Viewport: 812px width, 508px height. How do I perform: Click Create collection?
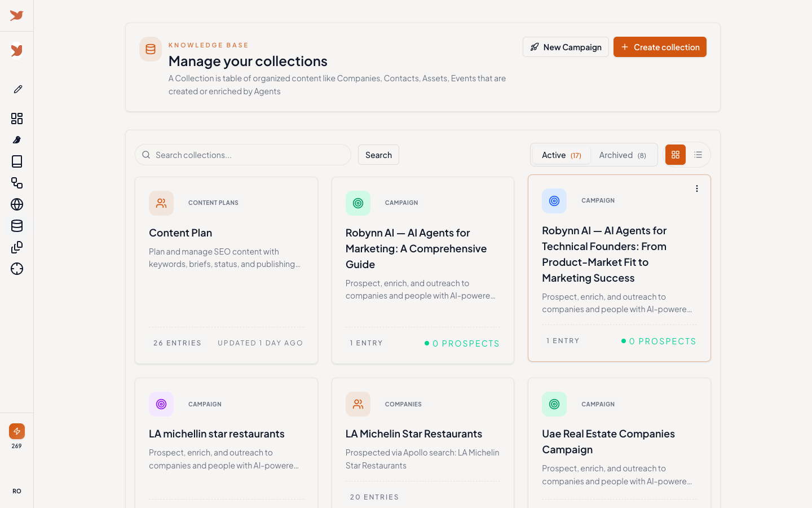[660, 47]
